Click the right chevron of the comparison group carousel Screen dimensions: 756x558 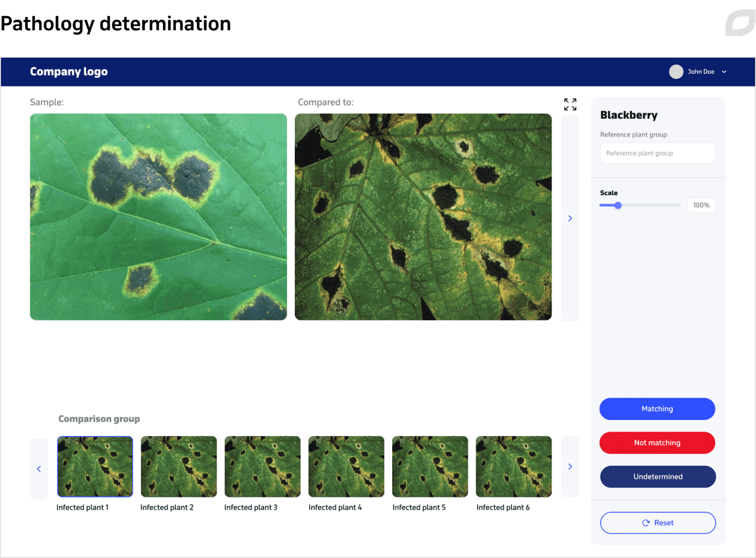click(569, 466)
